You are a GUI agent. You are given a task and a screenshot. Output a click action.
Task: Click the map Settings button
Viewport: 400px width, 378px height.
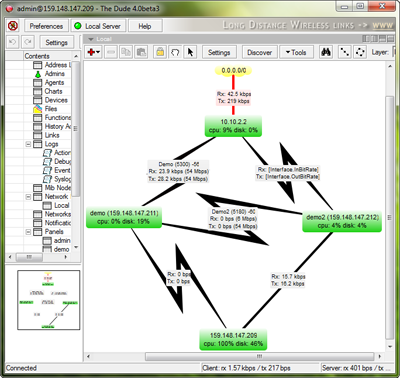(x=219, y=52)
